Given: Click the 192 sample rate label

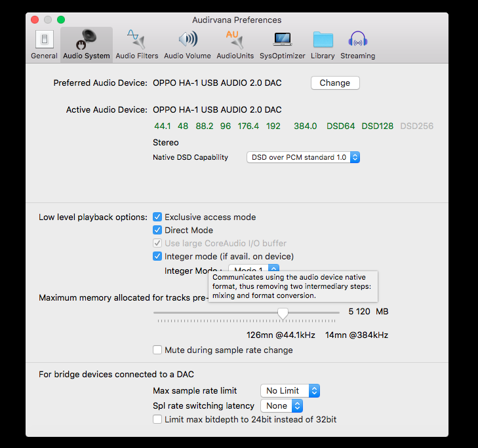Looking at the screenshot, I should pos(273,126).
